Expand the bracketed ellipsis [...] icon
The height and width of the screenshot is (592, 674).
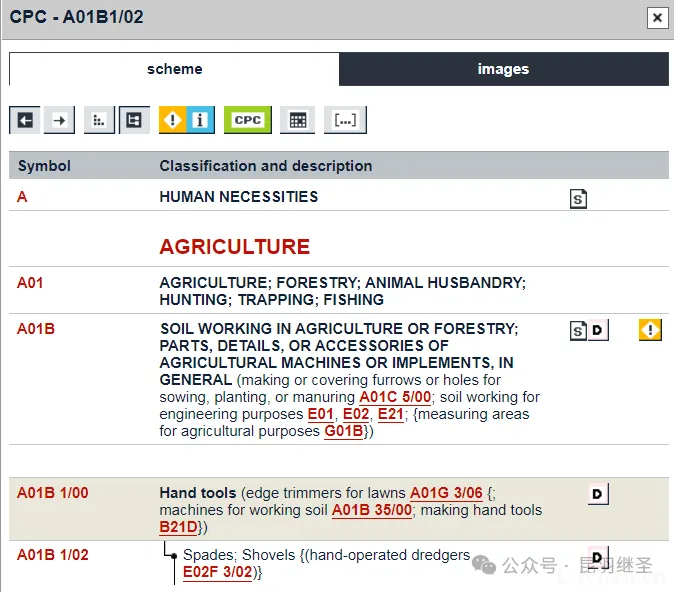point(345,120)
